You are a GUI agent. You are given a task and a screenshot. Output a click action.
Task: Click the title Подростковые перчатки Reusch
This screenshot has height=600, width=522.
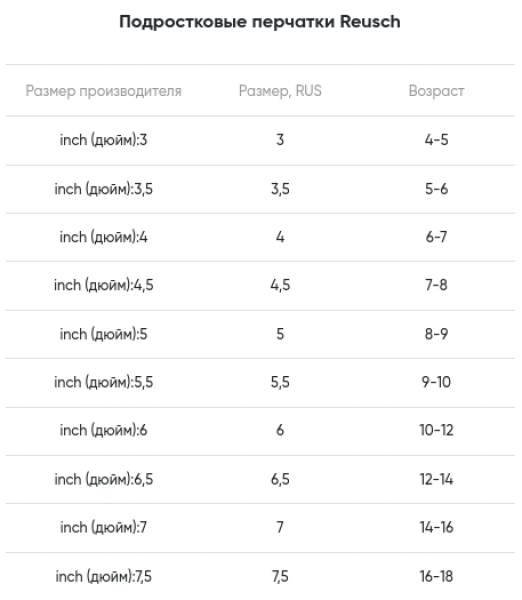[x=260, y=22]
